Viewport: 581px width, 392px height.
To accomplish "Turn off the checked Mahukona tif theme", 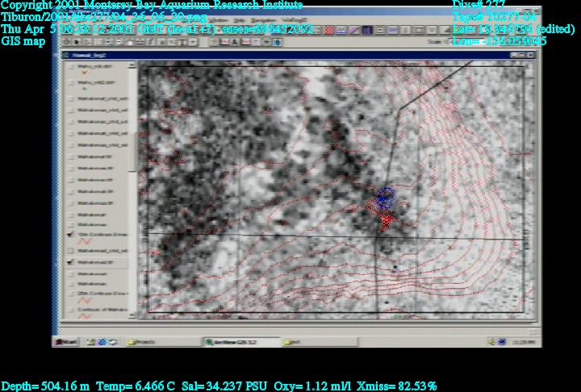I will click(72, 263).
